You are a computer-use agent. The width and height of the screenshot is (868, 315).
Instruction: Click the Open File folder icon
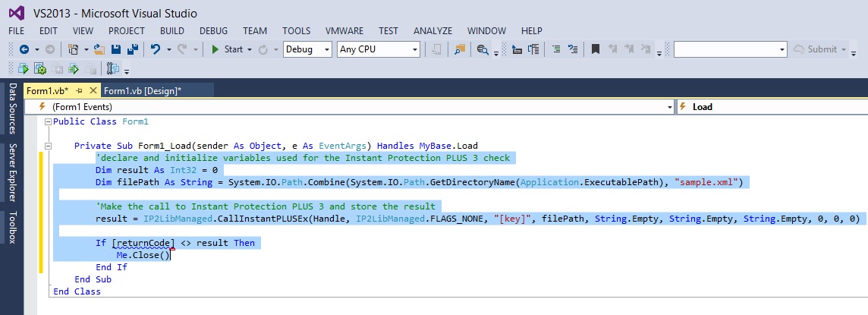(99, 49)
